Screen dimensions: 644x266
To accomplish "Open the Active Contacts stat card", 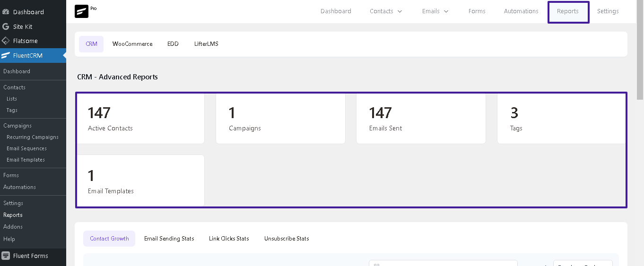I will point(140,119).
